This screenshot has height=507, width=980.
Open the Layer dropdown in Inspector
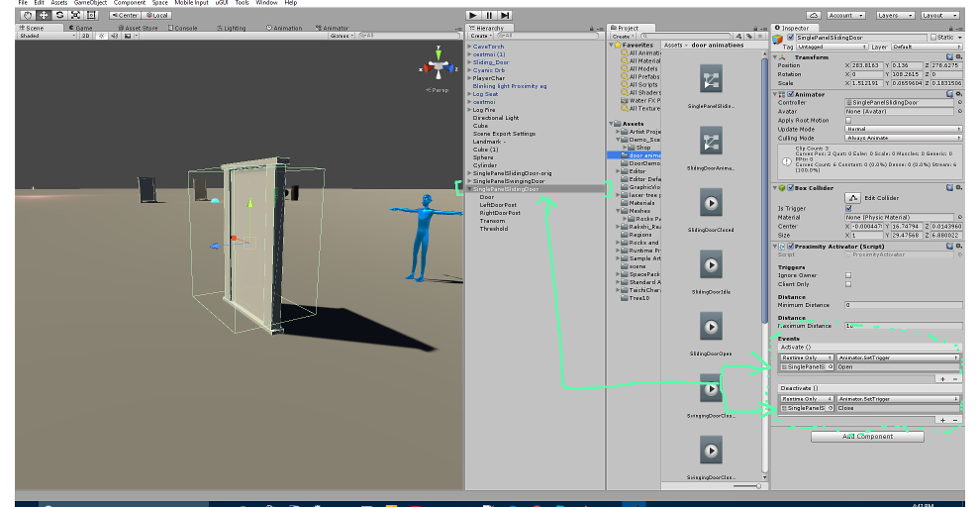pyautogui.click(x=927, y=47)
